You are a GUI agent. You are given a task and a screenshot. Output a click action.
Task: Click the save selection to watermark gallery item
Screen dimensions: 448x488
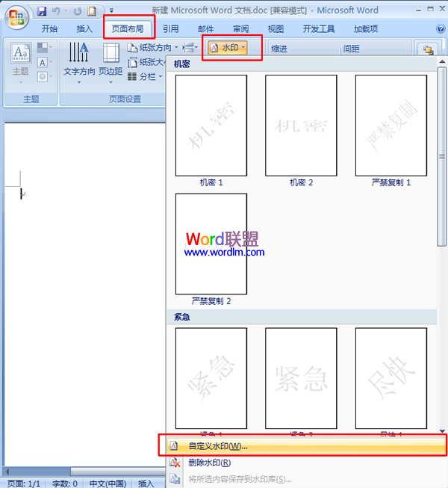306,479
